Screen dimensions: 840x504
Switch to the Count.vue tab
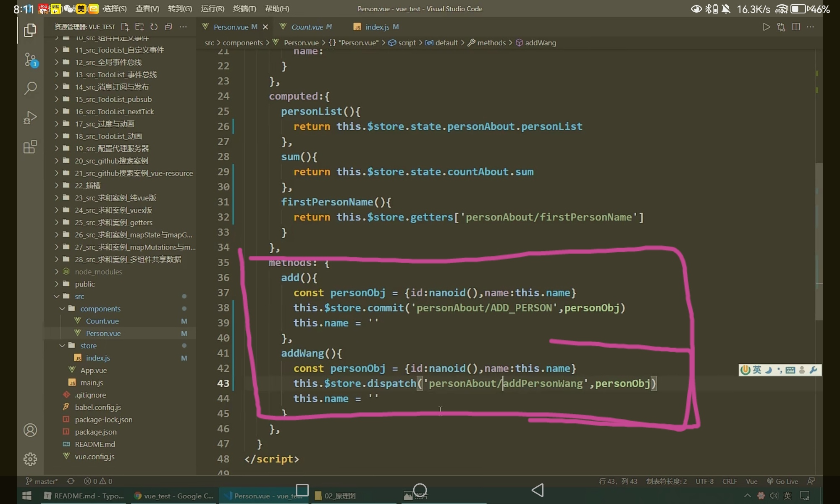coord(307,27)
